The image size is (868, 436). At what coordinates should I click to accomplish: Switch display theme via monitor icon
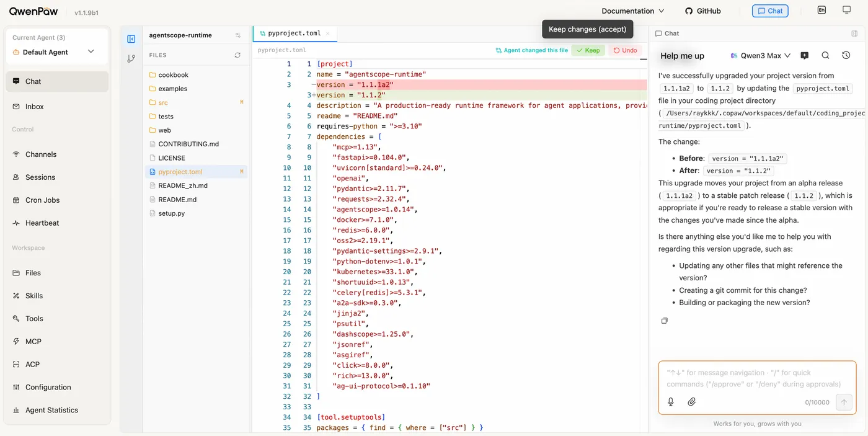(x=847, y=11)
